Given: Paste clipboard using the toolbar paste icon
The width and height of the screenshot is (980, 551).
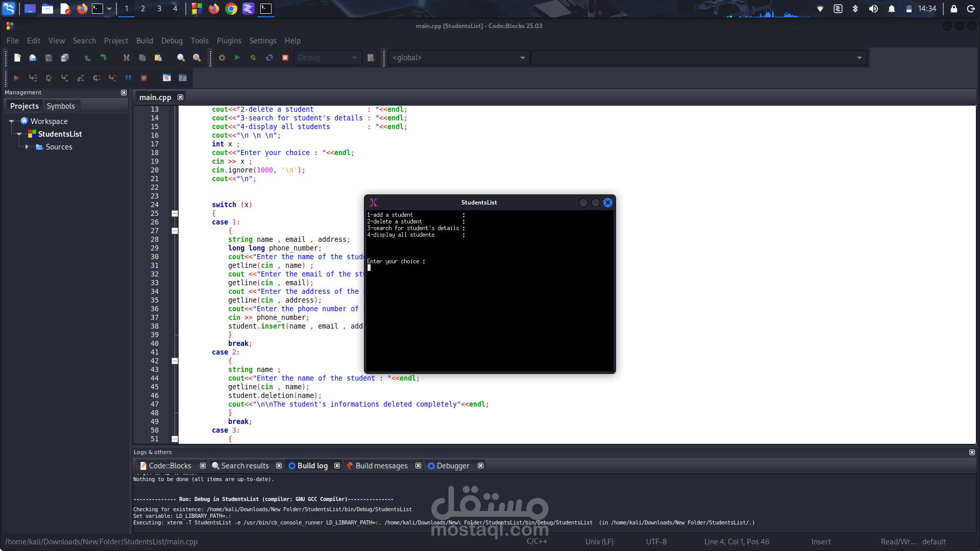Looking at the screenshot, I should pos(158,58).
